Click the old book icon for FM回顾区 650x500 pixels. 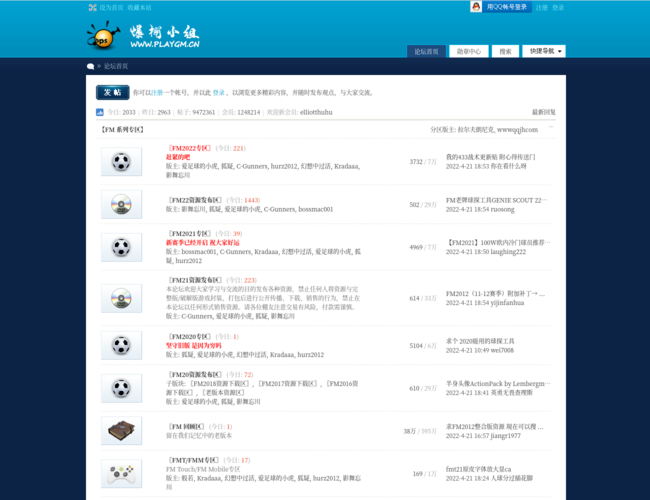121,431
